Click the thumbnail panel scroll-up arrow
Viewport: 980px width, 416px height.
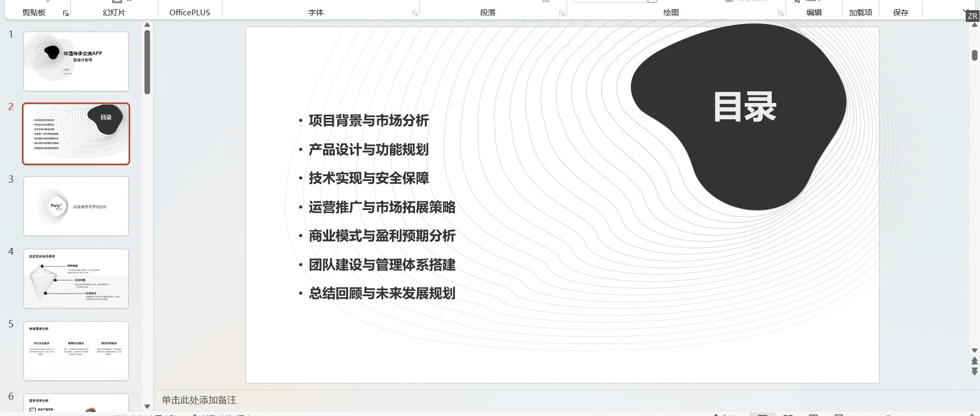(147, 24)
